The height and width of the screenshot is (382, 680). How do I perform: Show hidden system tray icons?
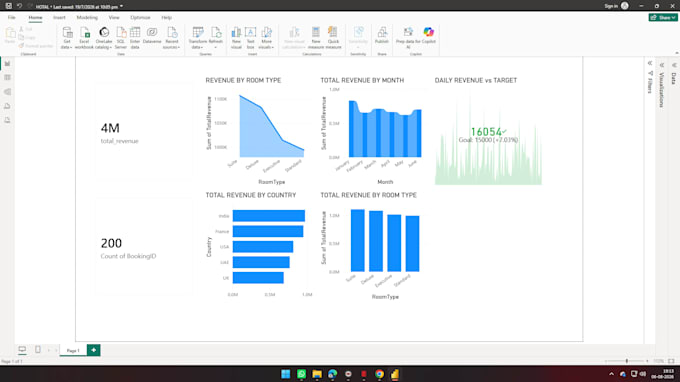point(611,374)
